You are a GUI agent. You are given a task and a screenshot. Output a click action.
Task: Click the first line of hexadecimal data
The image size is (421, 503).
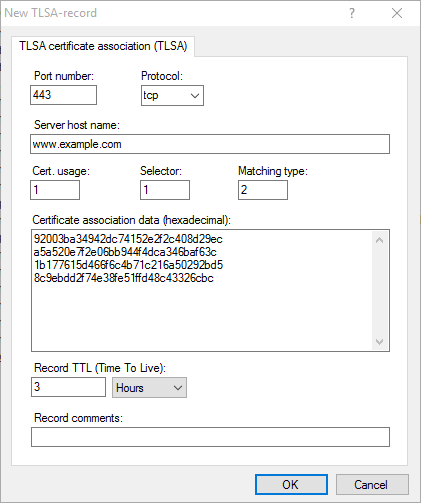[128, 239]
